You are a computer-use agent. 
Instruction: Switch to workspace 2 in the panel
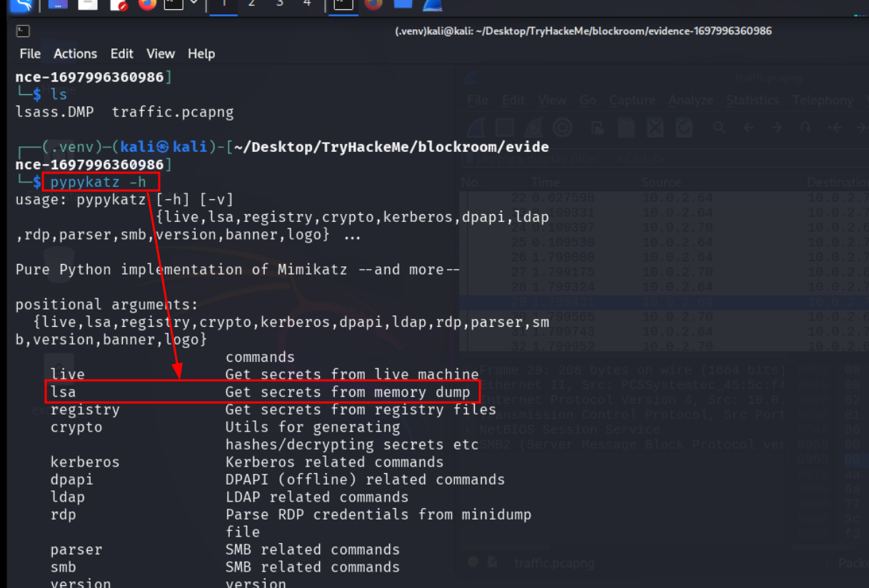(251, 4)
